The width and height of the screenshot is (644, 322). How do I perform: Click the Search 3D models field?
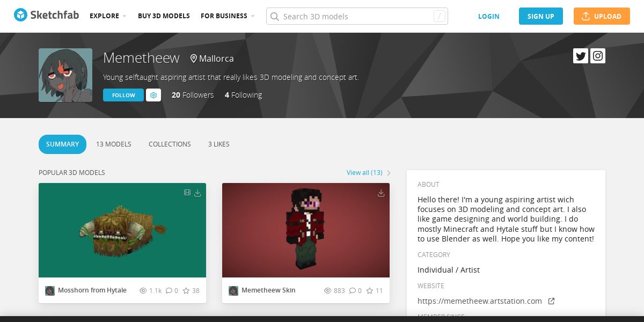point(357,16)
